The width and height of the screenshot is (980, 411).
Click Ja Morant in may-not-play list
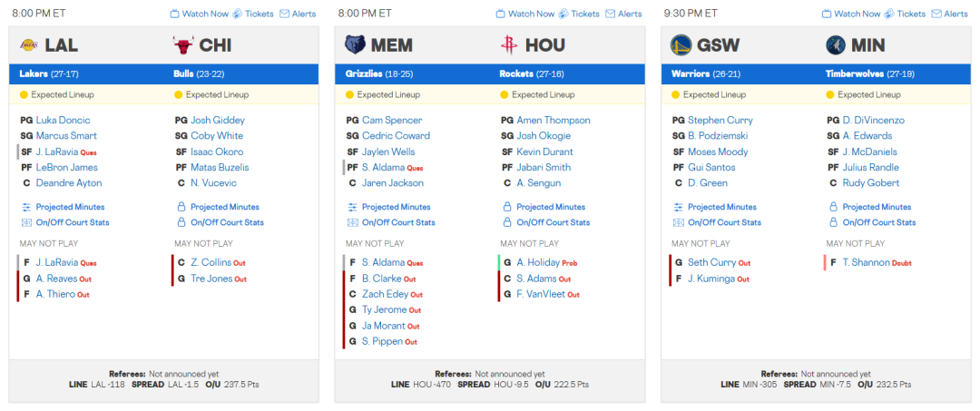(x=381, y=326)
